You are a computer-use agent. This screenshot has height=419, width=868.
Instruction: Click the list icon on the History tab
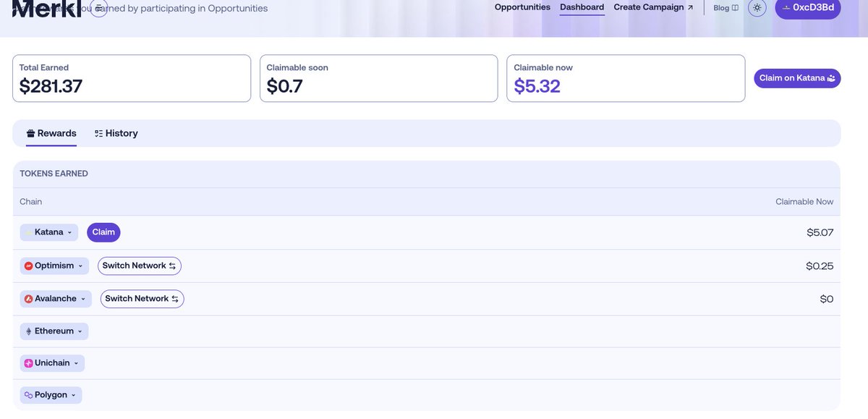(x=98, y=133)
